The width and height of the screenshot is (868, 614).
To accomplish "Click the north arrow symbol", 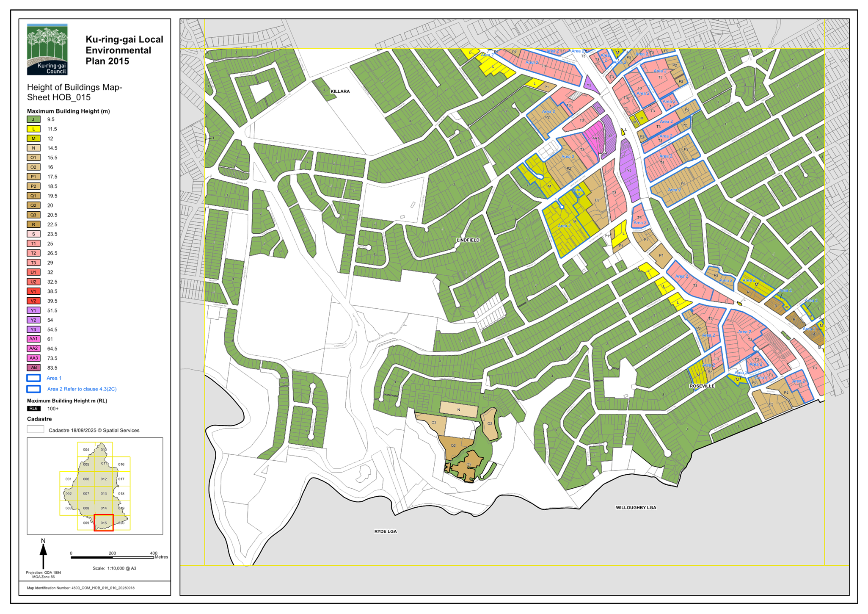I will point(43,554).
